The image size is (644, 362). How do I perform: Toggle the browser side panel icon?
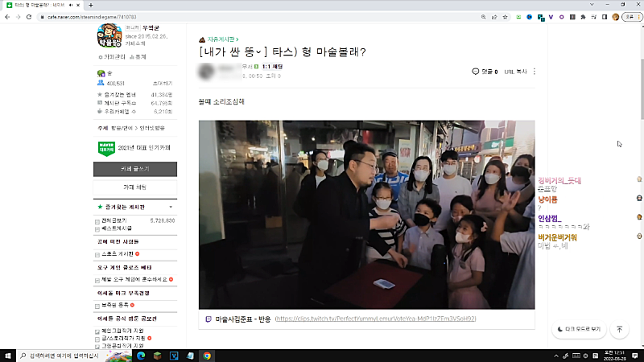[605, 17]
